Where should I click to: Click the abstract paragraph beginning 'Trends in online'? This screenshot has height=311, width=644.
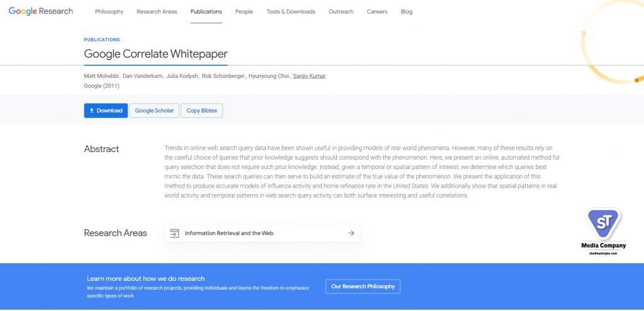pos(362,172)
